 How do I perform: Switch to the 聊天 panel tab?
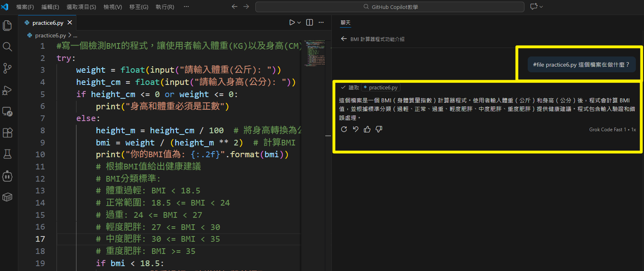pyautogui.click(x=346, y=23)
